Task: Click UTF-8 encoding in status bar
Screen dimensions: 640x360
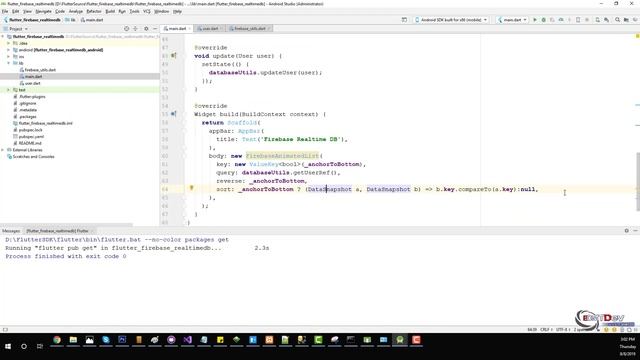Action: 562,329
